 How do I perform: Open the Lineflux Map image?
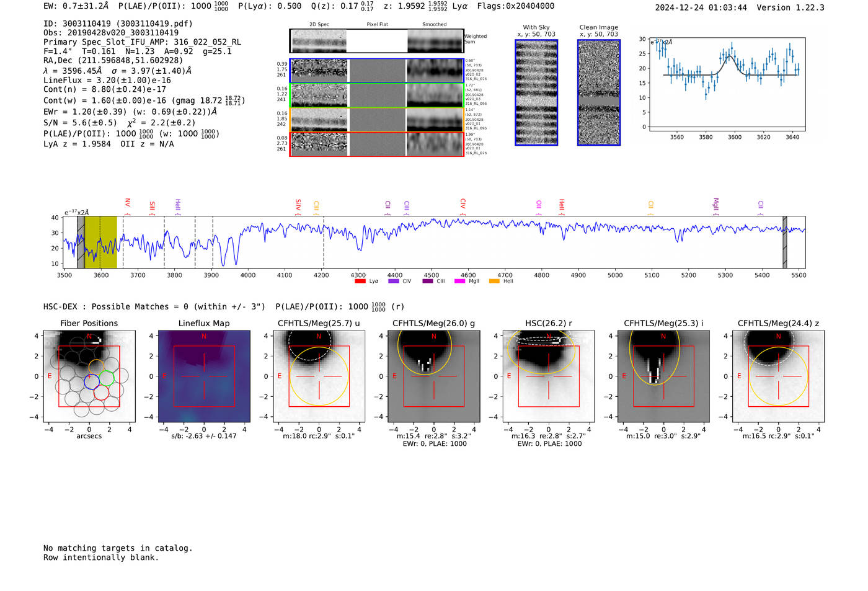[x=204, y=376]
